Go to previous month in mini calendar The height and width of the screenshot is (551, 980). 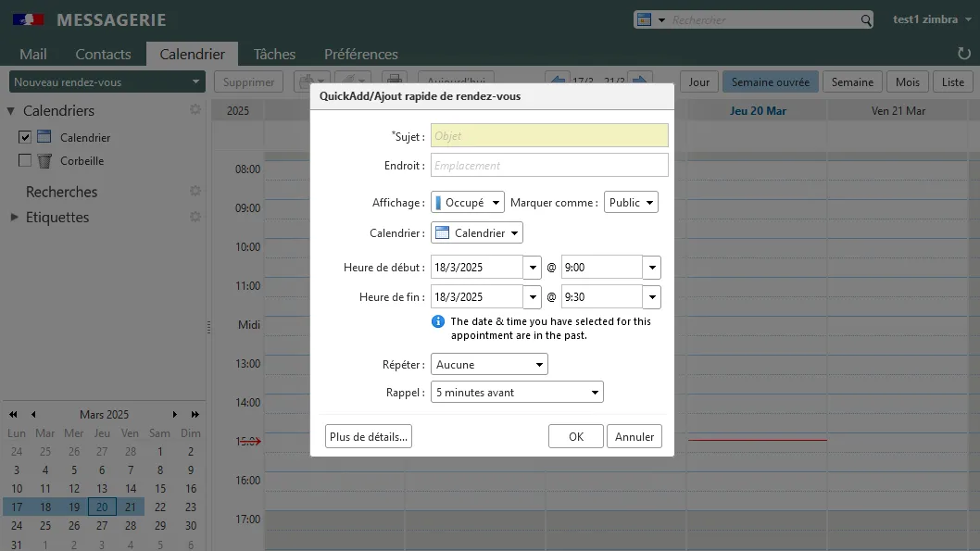click(33, 414)
